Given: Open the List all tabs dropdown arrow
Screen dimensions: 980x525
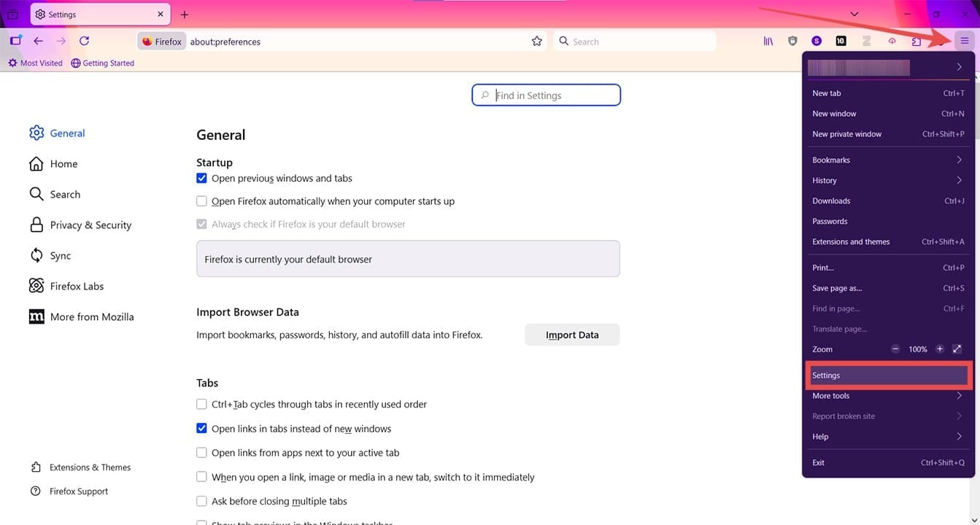Looking at the screenshot, I should (854, 15).
